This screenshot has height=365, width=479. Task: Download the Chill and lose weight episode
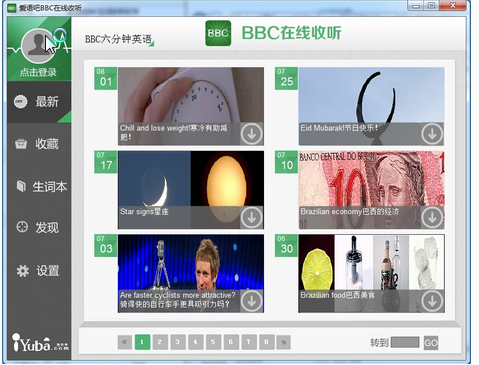252,134
